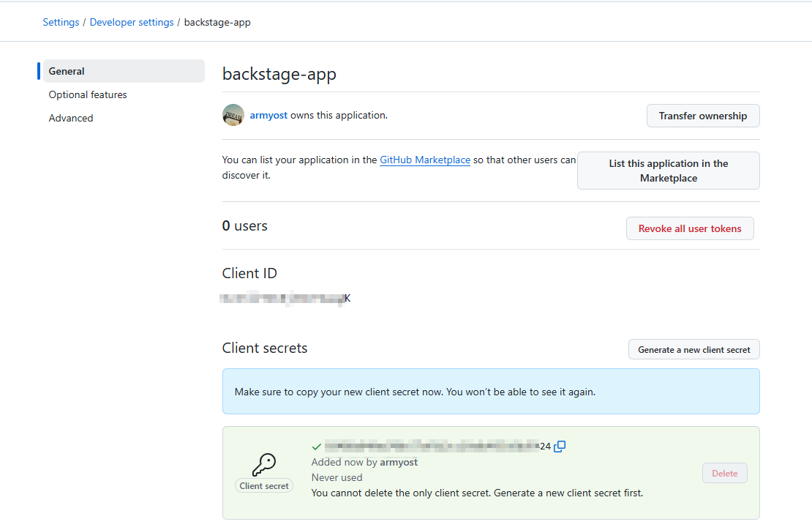The width and height of the screenshot is (812, 530).
Task: Click 'You cannot delete the only client secret' text
Action: tap(477, 493)
